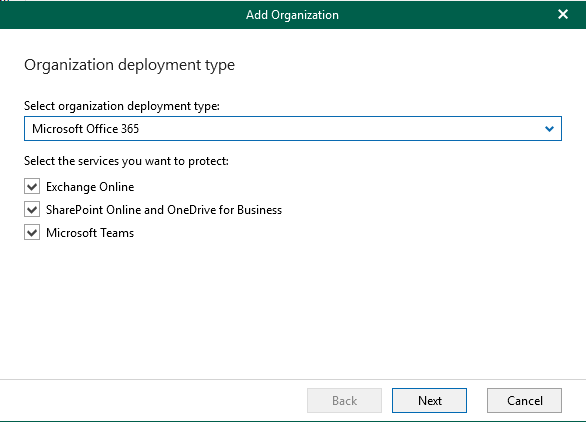Click the Add Organization title bar text
Image resolution: width=586 pixels, height=424 pixels.
292,15
